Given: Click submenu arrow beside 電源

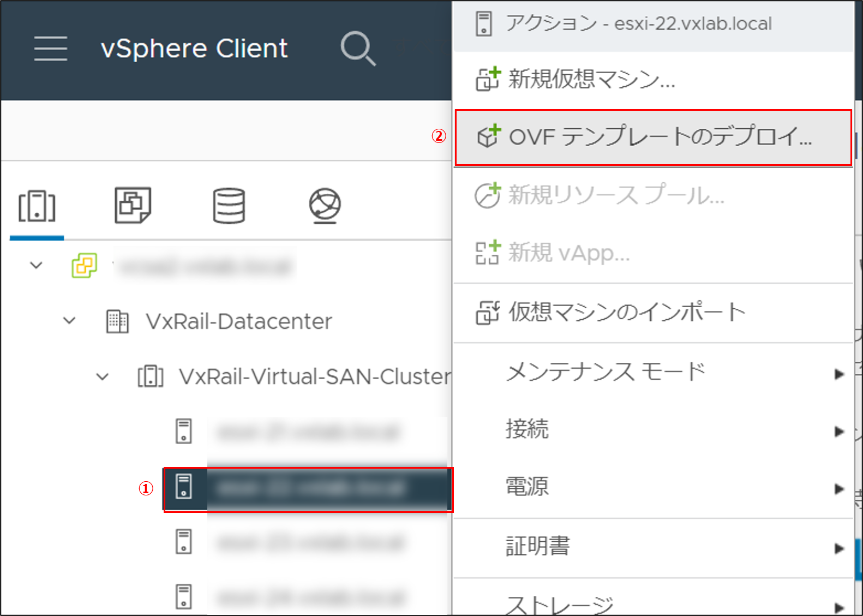Looking at the screenshot, I should tap(840, 489).
